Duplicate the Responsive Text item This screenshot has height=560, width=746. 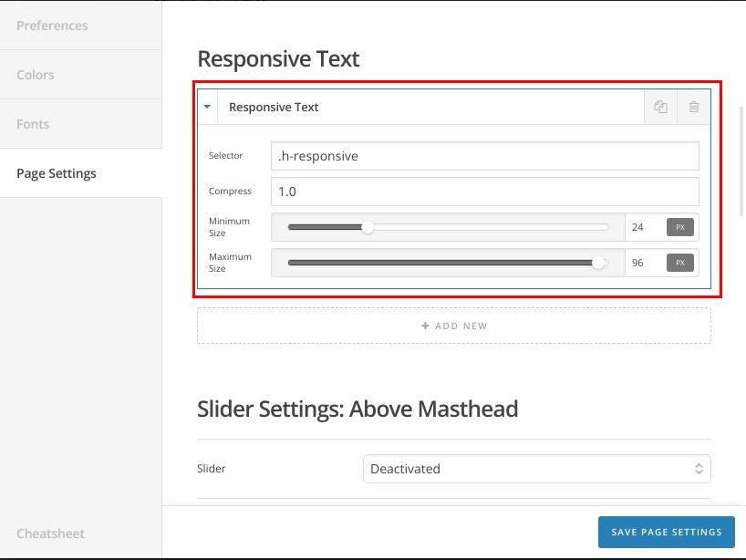click(x=660, y=107)
